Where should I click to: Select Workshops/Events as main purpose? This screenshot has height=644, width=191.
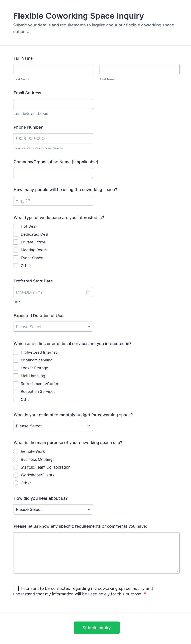(x=16, y=475)
